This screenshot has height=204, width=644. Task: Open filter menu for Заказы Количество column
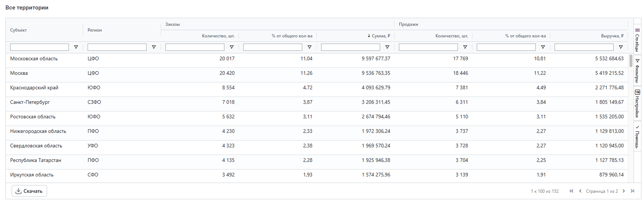coord(231,47)
